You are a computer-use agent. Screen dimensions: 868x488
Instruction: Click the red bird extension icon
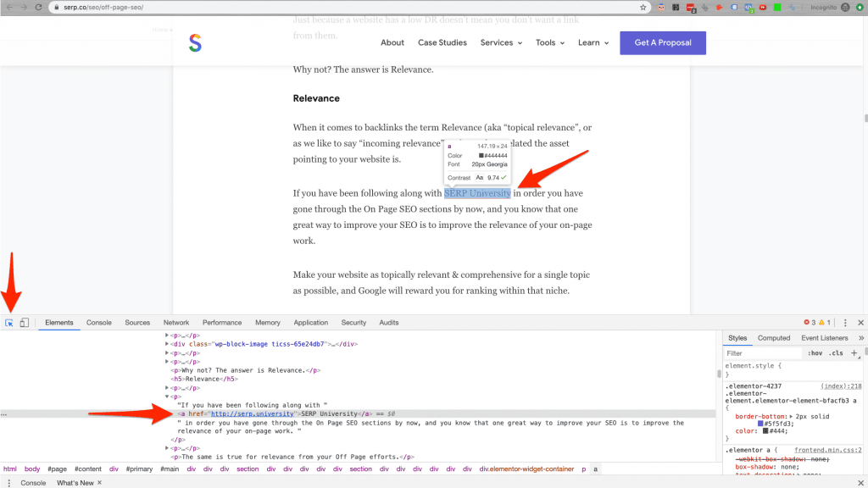click(x=719, y=7)
